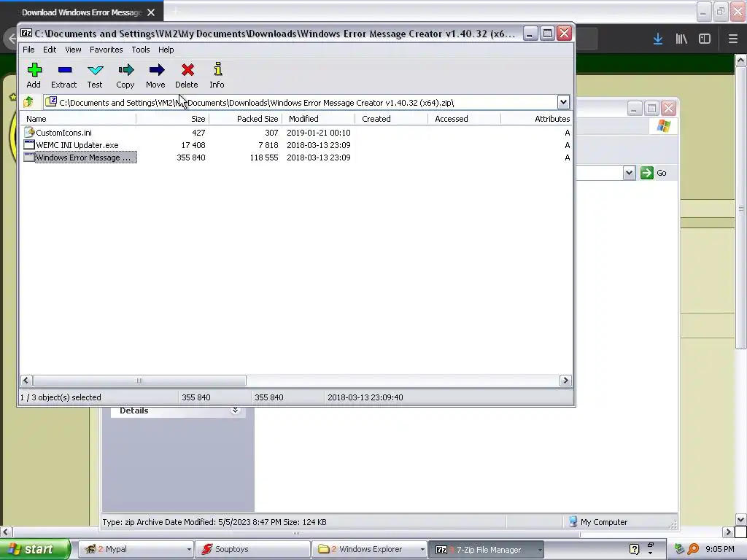Click packed size 118 555
747x560 pixels.
click(x=264, y=157)
